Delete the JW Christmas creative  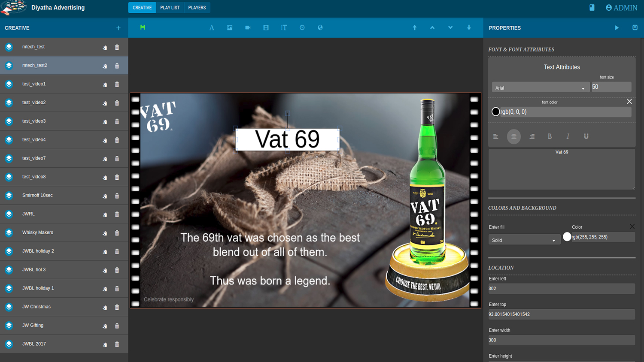tap(117, 307)
